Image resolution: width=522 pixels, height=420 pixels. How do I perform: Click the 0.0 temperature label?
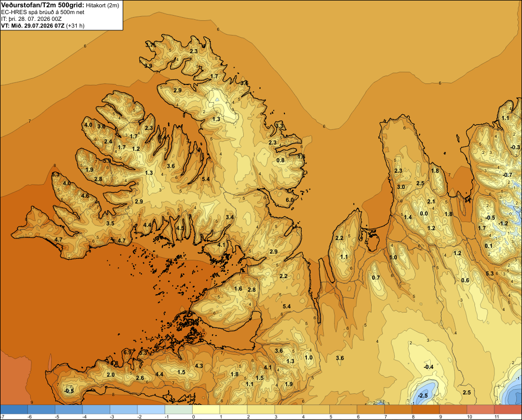click(423, 213)
